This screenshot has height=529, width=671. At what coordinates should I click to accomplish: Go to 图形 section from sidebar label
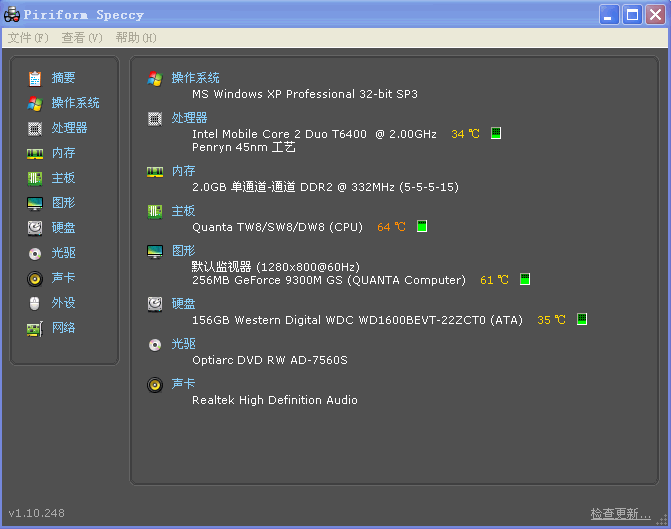pyautogui.click(x=63, y=202)
